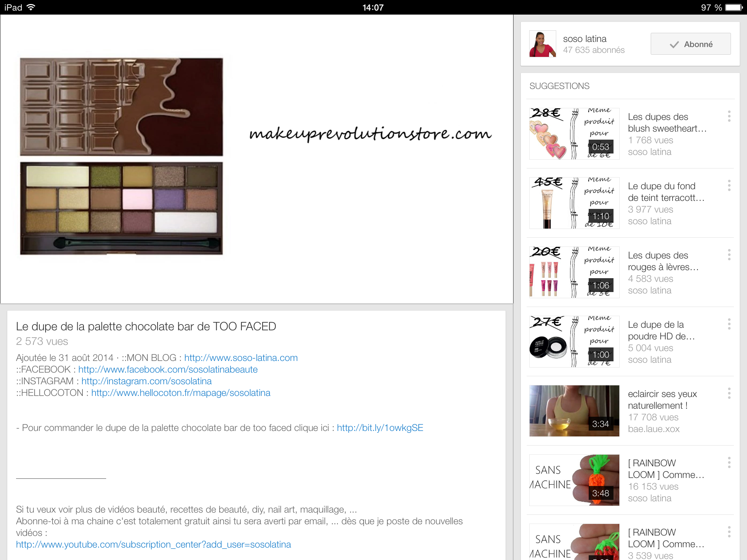747x560 pixels.
Task: Tap the Wi-Fi status icon
Action: [x=31, y=7]
